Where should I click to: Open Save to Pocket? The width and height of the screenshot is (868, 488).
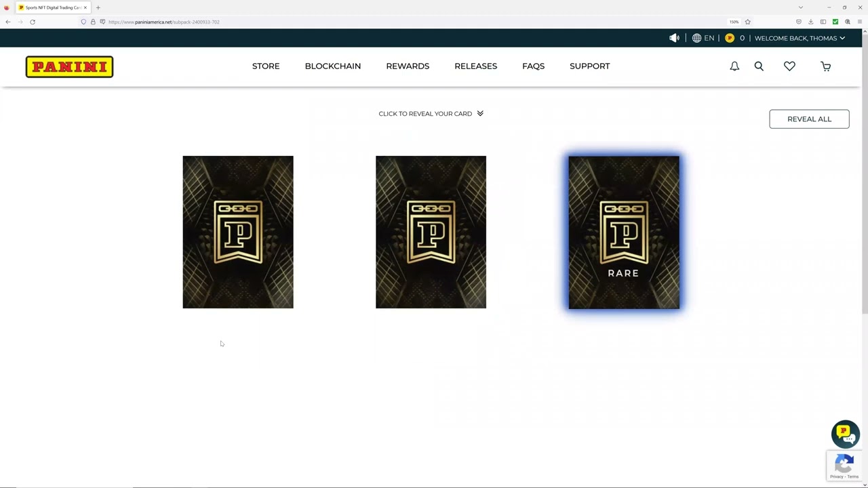[798, 22]
